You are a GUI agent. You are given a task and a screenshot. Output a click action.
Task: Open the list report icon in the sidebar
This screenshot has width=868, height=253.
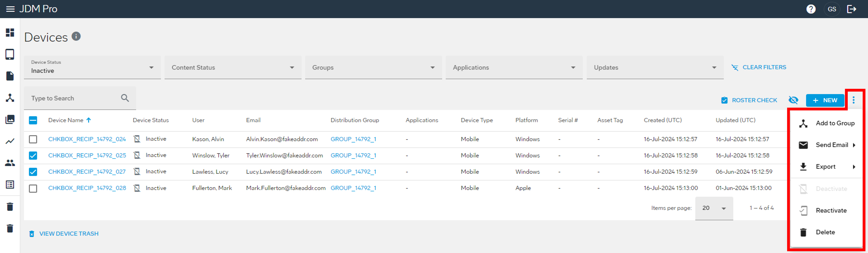(x=10, y=185)
